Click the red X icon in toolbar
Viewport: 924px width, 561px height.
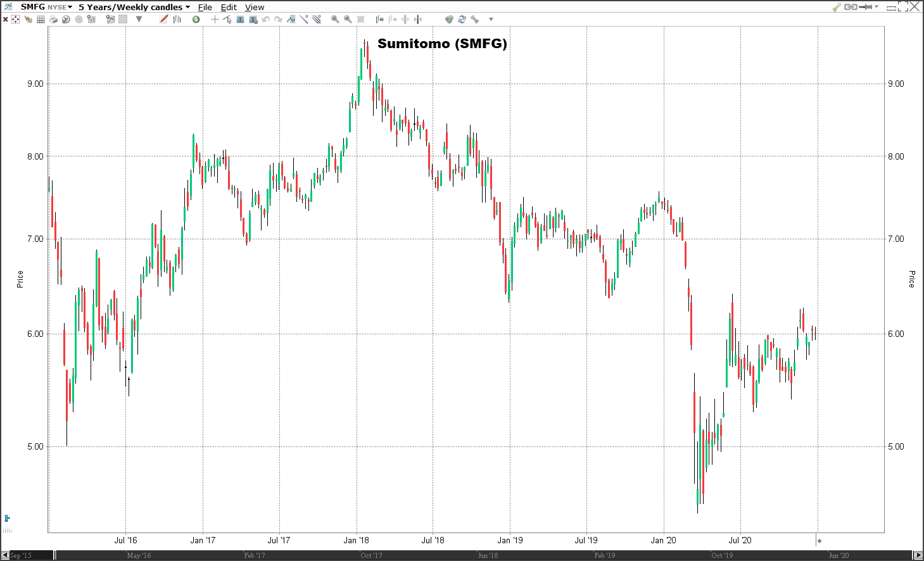(x=5, y=19)
